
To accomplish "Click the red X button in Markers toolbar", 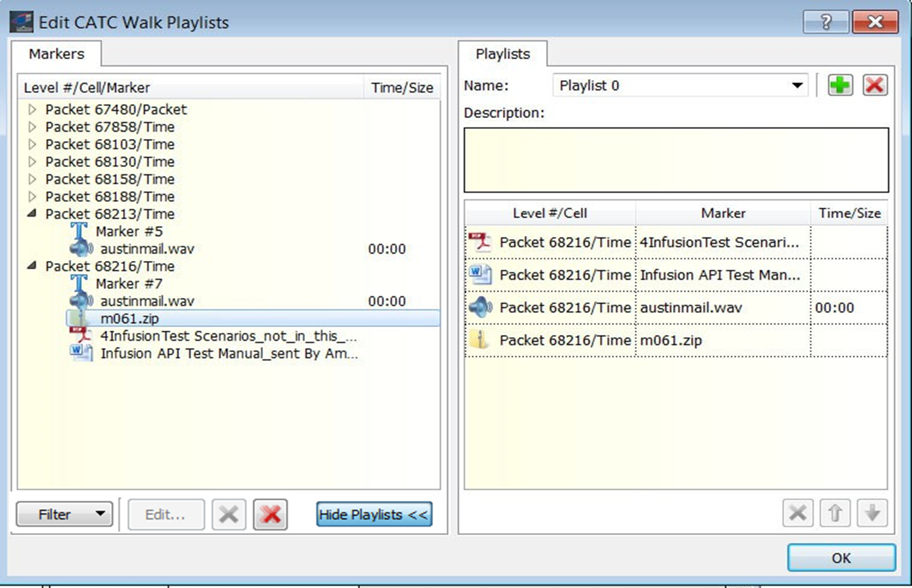I will tap(270, 514).
